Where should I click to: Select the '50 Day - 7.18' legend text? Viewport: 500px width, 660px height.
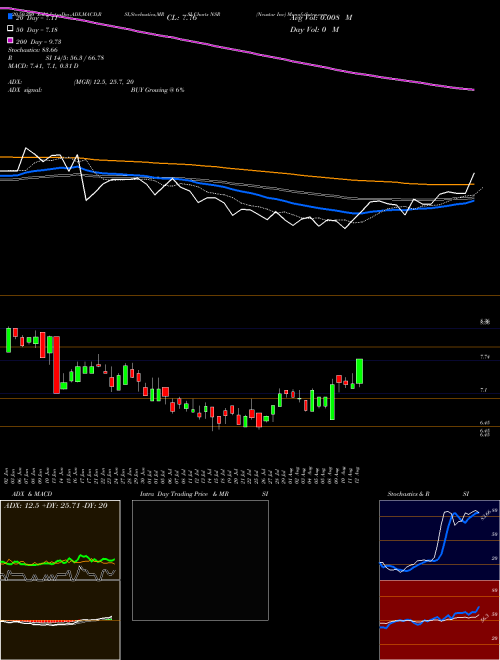(37, 30)
